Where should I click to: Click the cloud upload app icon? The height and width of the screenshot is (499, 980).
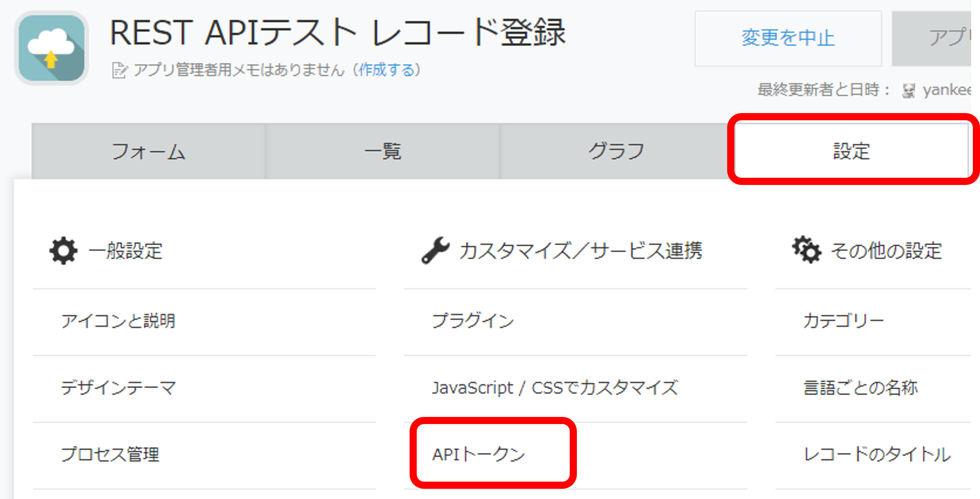click(51, 48)
